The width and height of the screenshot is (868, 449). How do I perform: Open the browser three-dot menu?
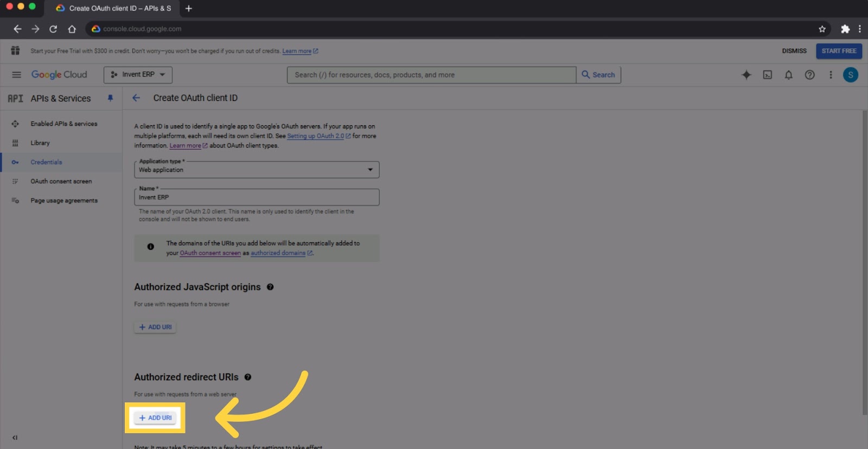click(x=860, y=29)
